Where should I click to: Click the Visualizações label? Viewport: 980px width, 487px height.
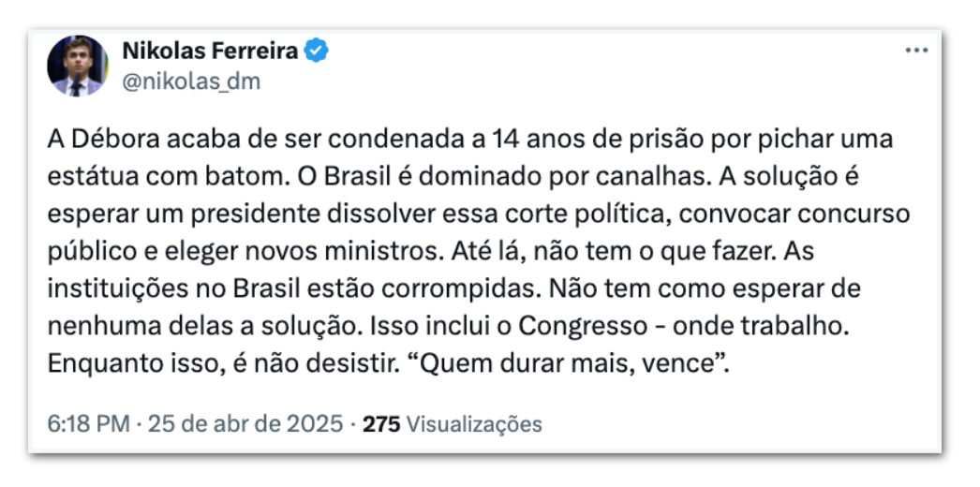pos(475,423)
